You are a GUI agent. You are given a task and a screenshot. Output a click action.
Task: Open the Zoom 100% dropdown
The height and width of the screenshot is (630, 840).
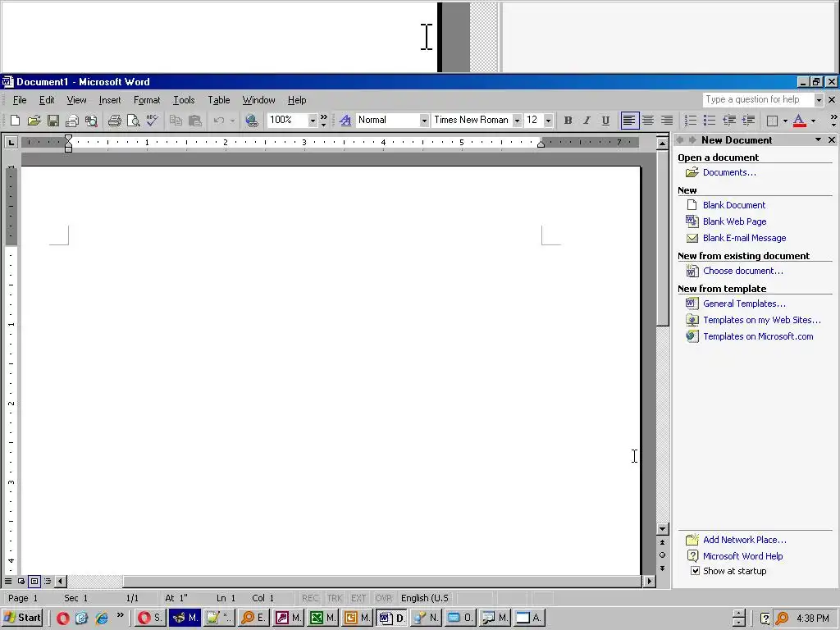[313, 121]
